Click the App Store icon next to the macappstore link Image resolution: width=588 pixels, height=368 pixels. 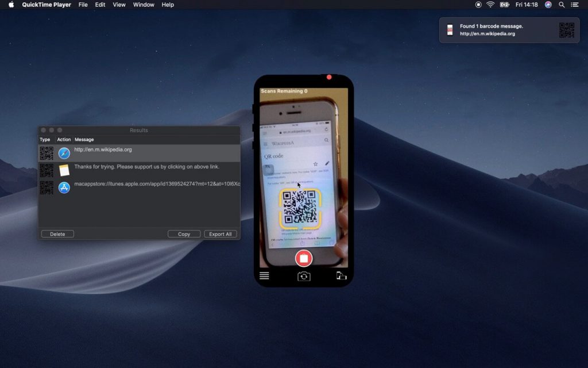coord(64,187)
